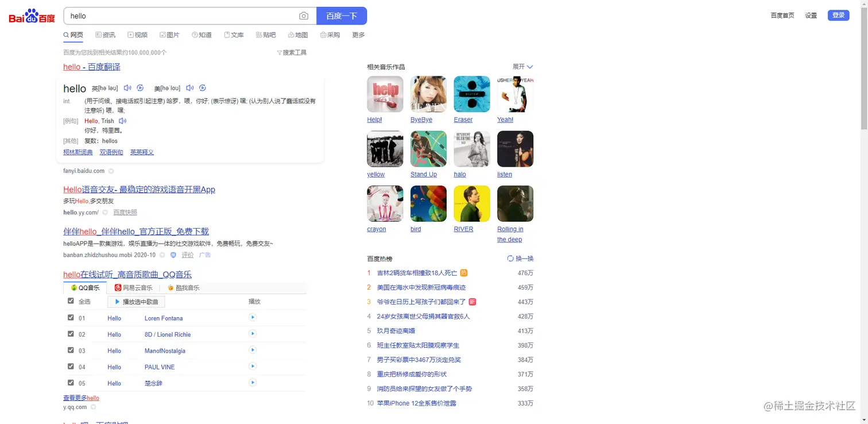The height and width of the screenshot is (424, 868).
Task: Uncheck song 03 checkbox
Action: click(71, 350)
